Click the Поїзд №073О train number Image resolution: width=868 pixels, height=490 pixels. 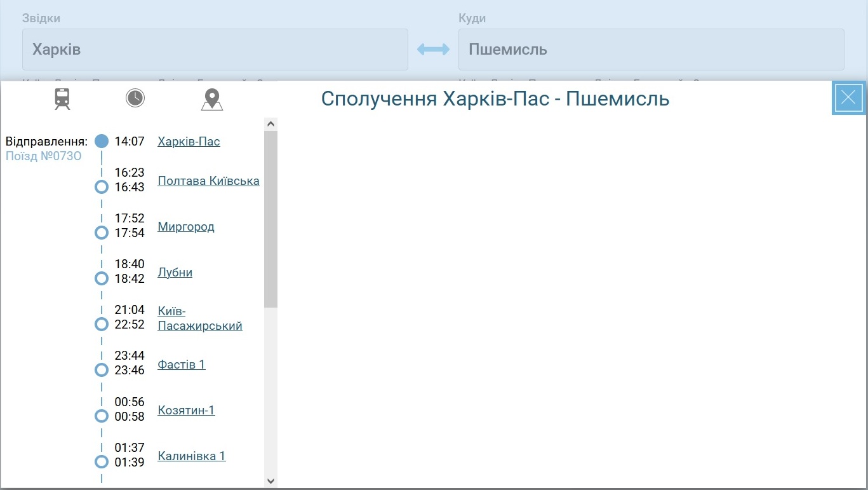[x=44, y=156]
